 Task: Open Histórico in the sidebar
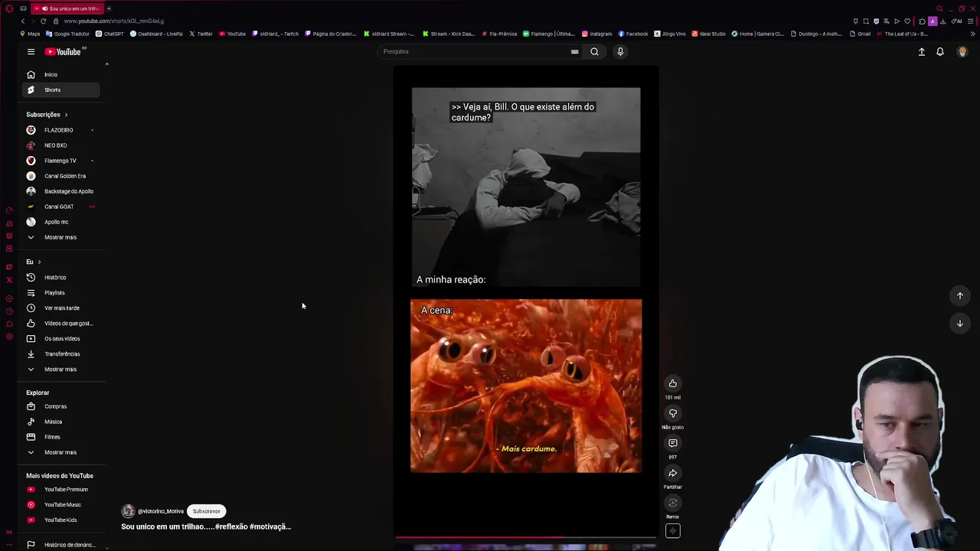pos(60,278)
